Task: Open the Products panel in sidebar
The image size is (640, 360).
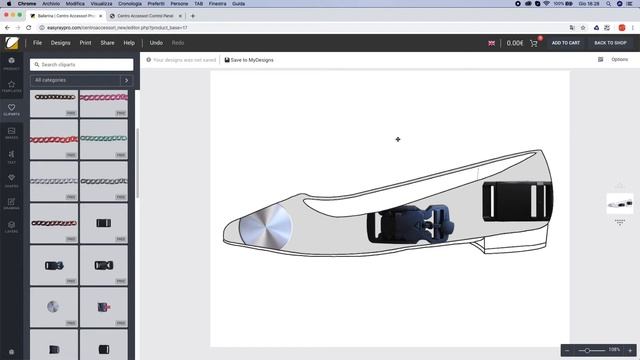Action: click(x=11, y=63)
